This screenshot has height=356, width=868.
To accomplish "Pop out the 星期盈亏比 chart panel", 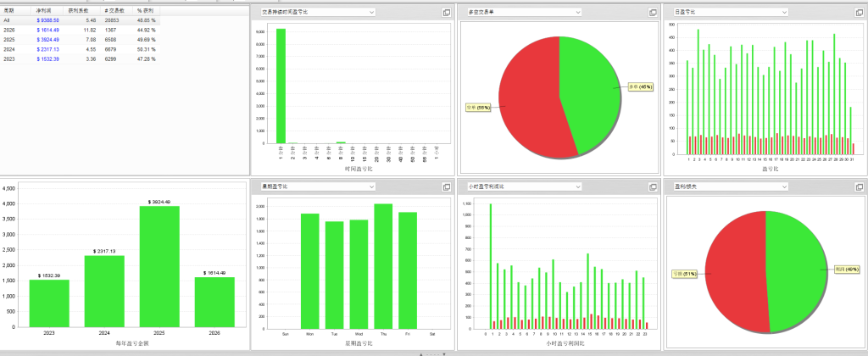I will [x=447, y=186].
